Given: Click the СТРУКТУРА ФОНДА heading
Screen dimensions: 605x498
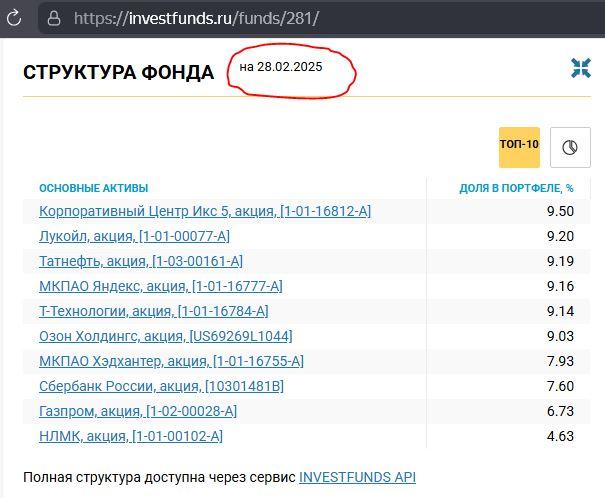Looking at the screenshot, I should (x=118, y=73).
